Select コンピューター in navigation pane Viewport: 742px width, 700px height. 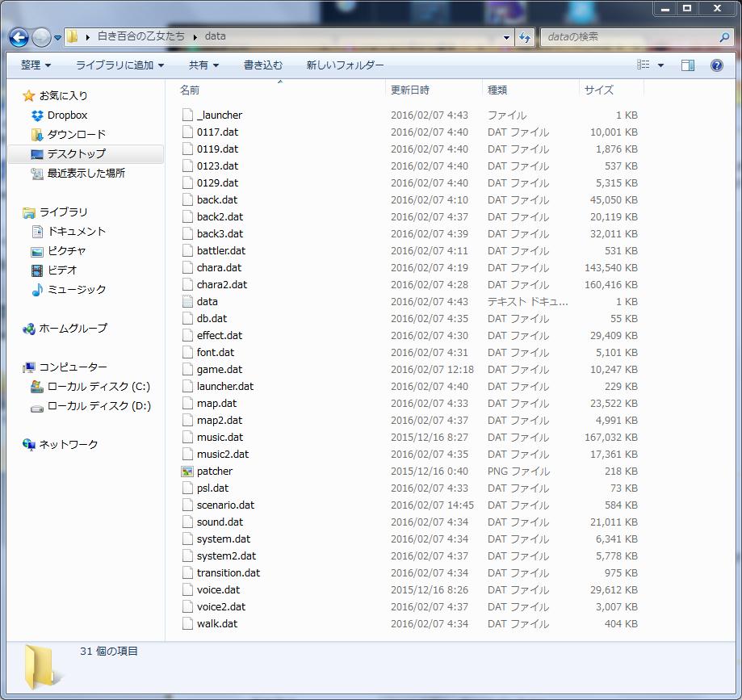(65, 367)
